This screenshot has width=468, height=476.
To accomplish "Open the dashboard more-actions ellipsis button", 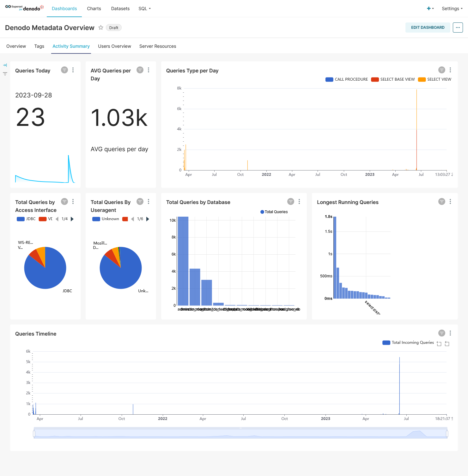I will [458, 28].
